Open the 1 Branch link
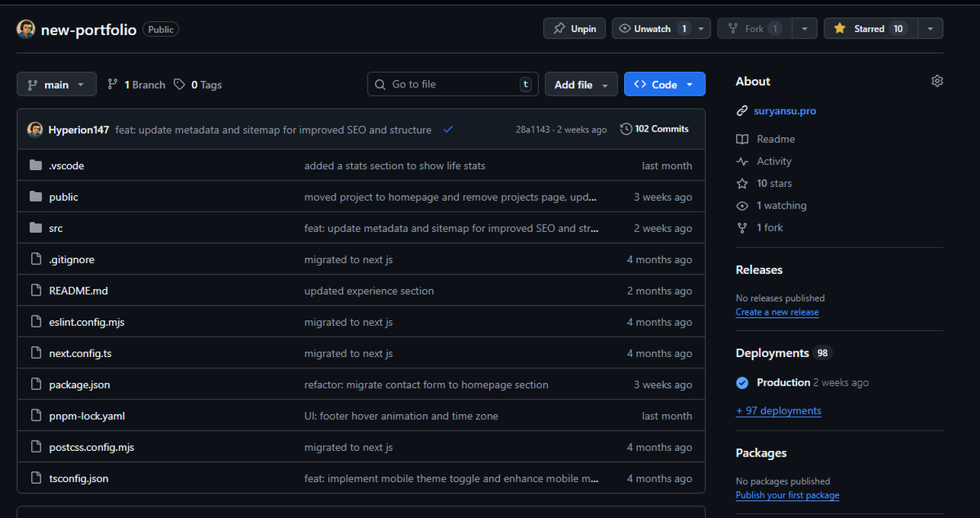Image resolution: width=980 pixels, height=518 pixels. pos(136,85)
